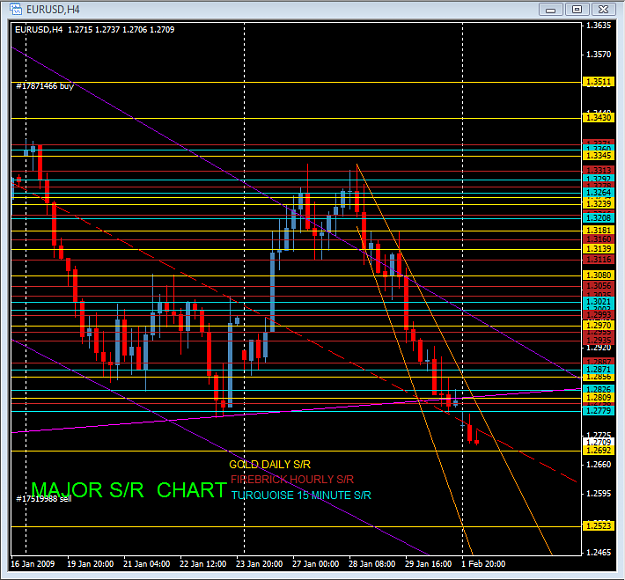Click the 21 Jan 04:00 time label
This screenshot has width=625, height=580.
[x=146, y=564]
